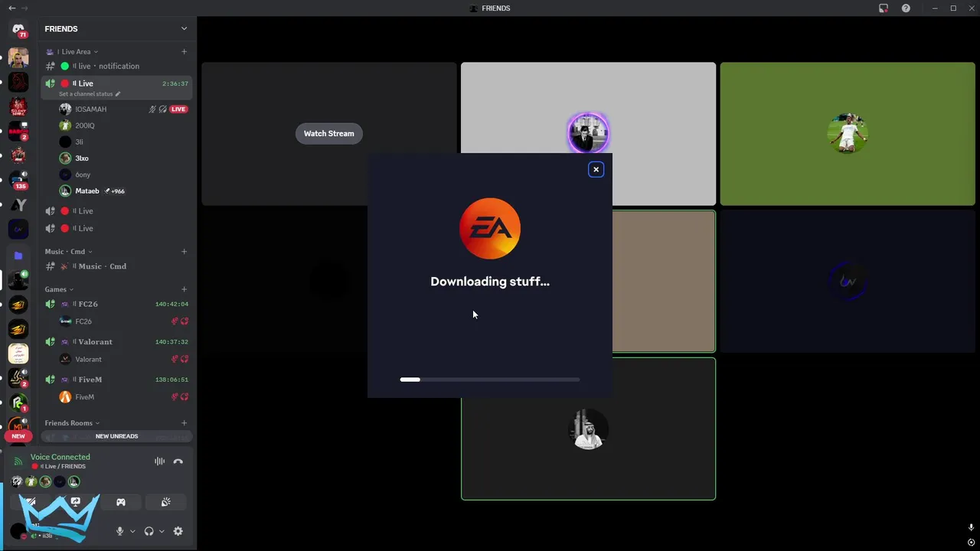Open server with yellow-haired face avatar

click(18, 58)
